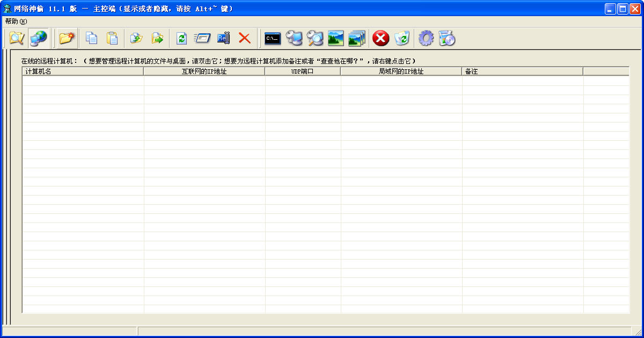Screen dimensions: 644x338
Task: Click the folder search icon in toolbar
Action: (17, 38)
